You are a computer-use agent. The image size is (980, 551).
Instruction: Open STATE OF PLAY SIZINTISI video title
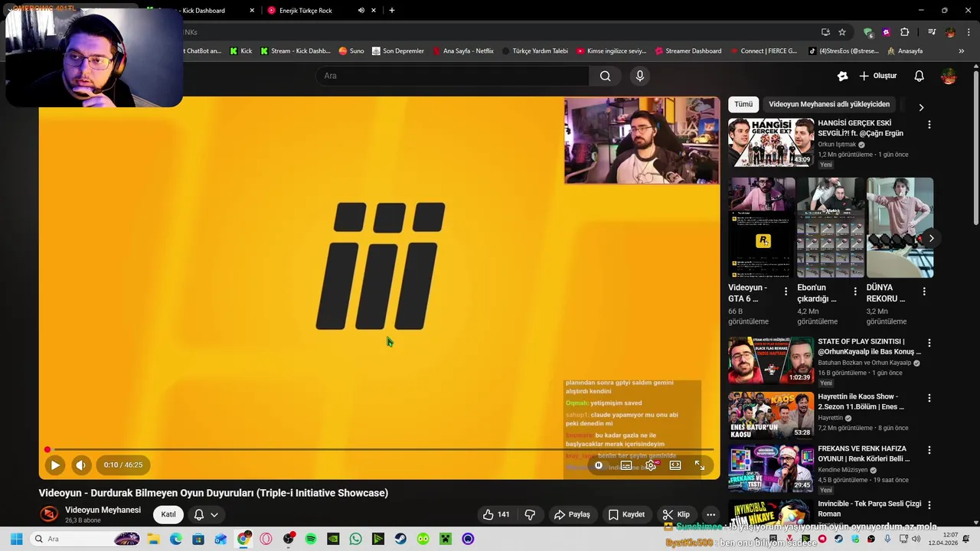(869, 347)
